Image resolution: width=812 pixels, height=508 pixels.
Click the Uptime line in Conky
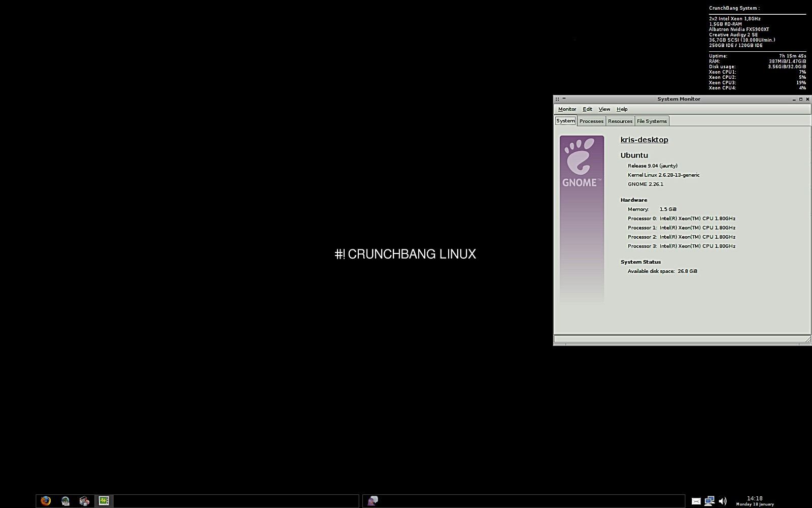pyautogui.click(x=757, y=56)
